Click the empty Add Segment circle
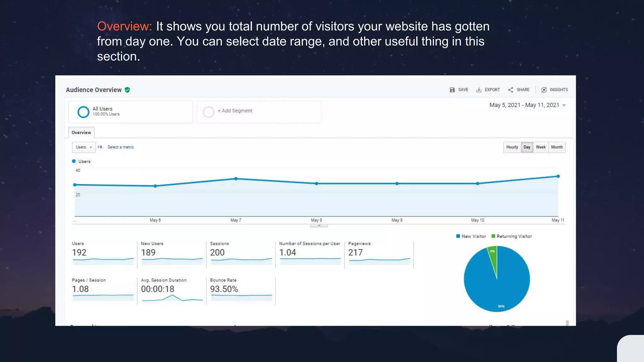This screenshot has width=644, height=362. pos(208,112)
